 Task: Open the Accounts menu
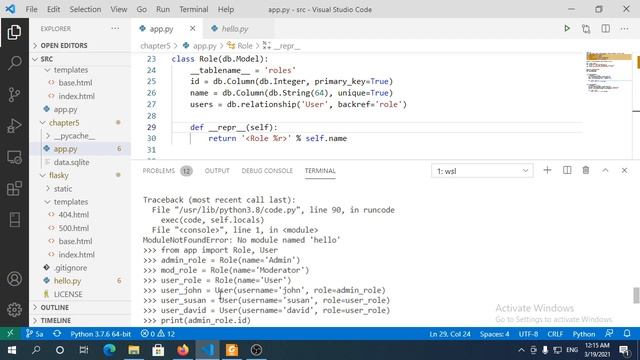click(x=14, y=279)
